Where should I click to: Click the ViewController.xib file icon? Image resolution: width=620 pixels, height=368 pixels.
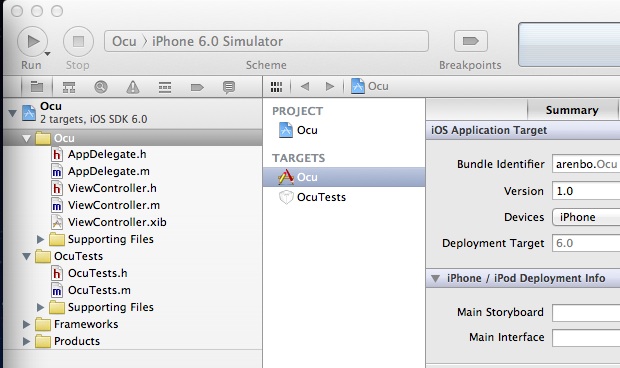57,222
